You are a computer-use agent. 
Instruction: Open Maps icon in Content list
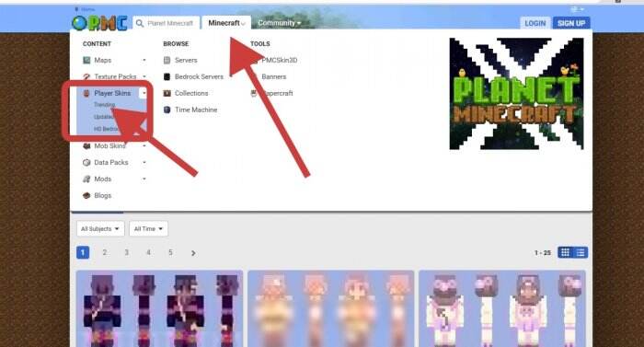(x=86, y=61)
